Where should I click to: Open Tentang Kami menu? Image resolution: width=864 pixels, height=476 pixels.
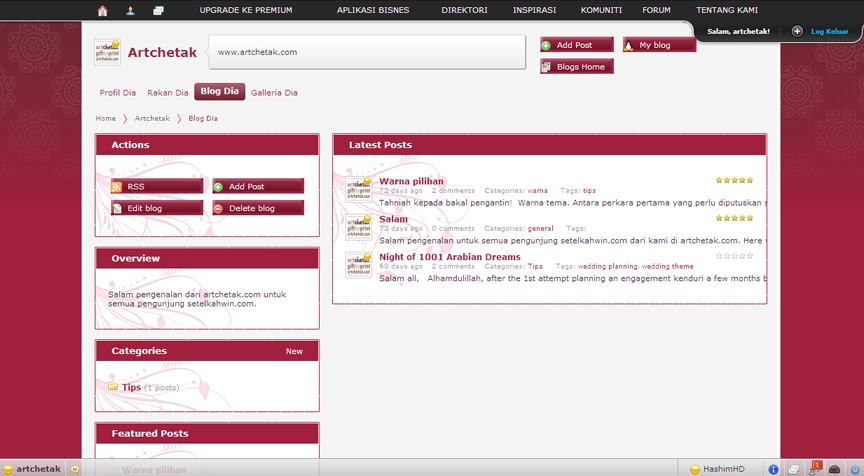point(727,10)
